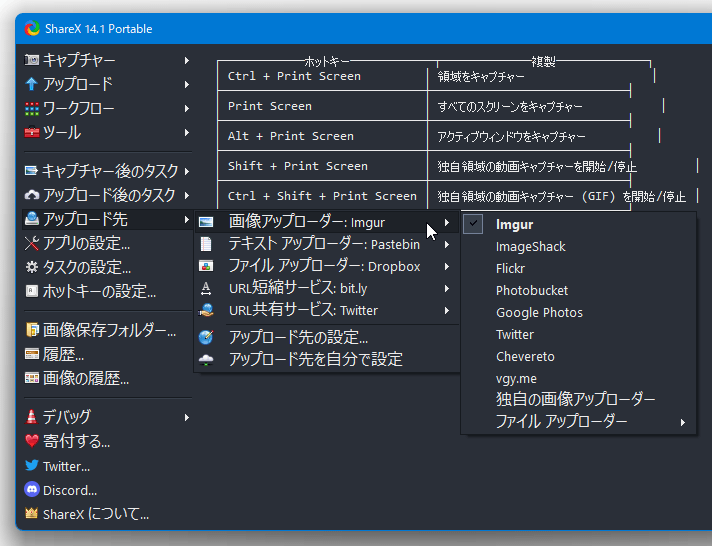Choose Photobucket from the uploader list

pyautogui.click(x=578, y=290)
